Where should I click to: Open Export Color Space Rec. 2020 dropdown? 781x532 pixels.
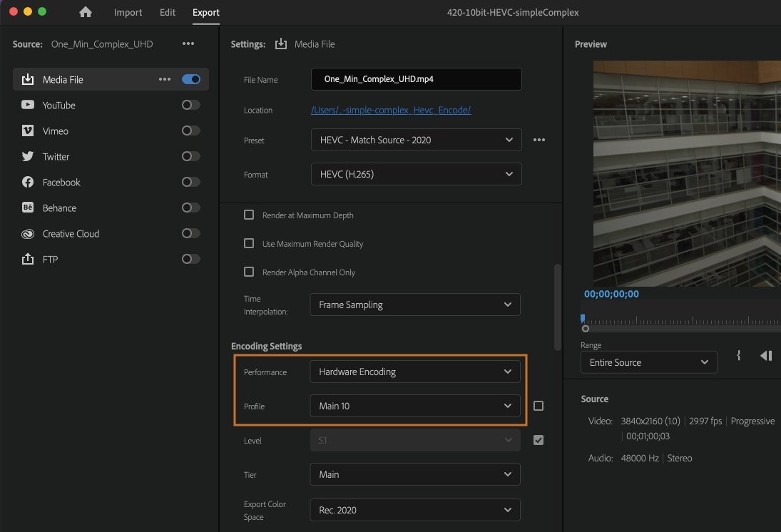pyautogui.click(x=415, y=510)
